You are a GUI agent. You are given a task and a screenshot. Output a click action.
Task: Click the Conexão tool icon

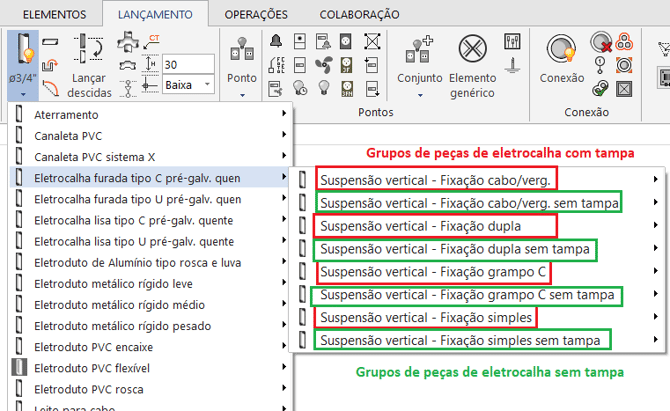pyautogui.click(x=561, y=50)
